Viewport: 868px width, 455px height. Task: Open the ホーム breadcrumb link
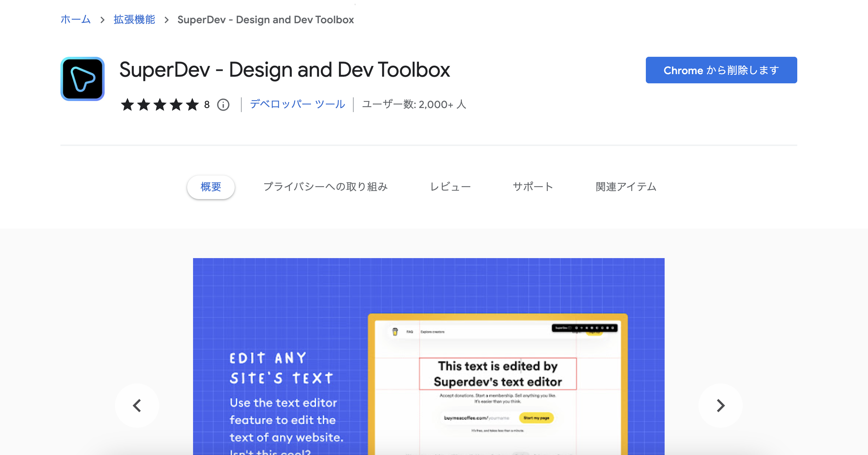click(76, 20)
